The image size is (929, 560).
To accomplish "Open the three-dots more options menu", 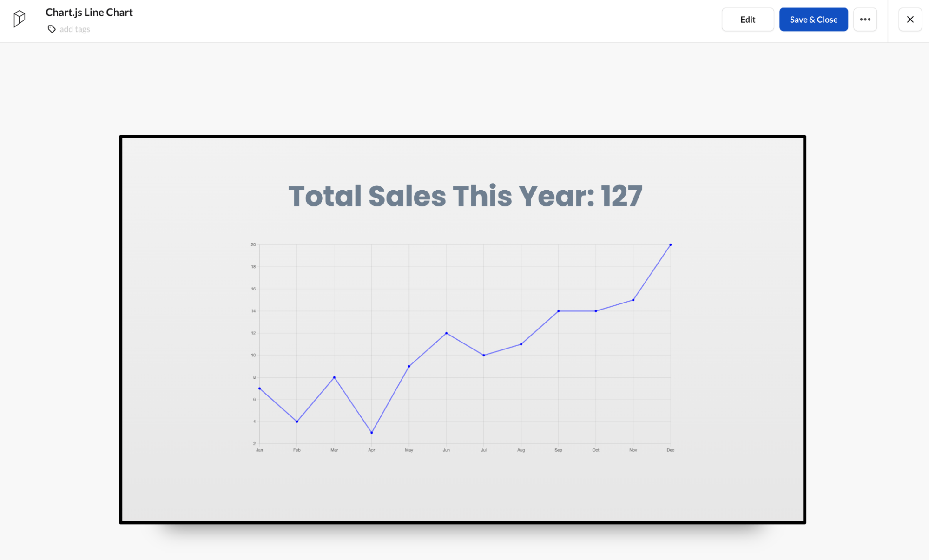I will [x=865, y=20].
